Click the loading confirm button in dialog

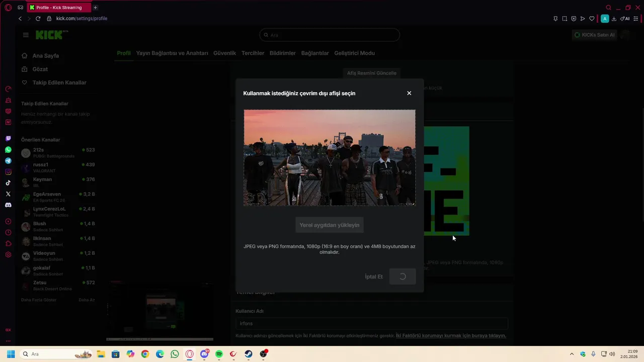(403, 277)
